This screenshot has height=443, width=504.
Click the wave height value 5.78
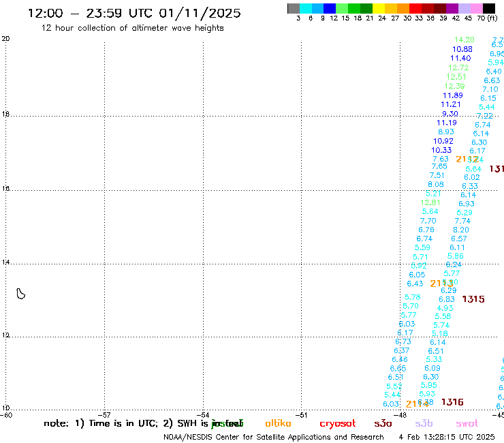coord(412,297)
